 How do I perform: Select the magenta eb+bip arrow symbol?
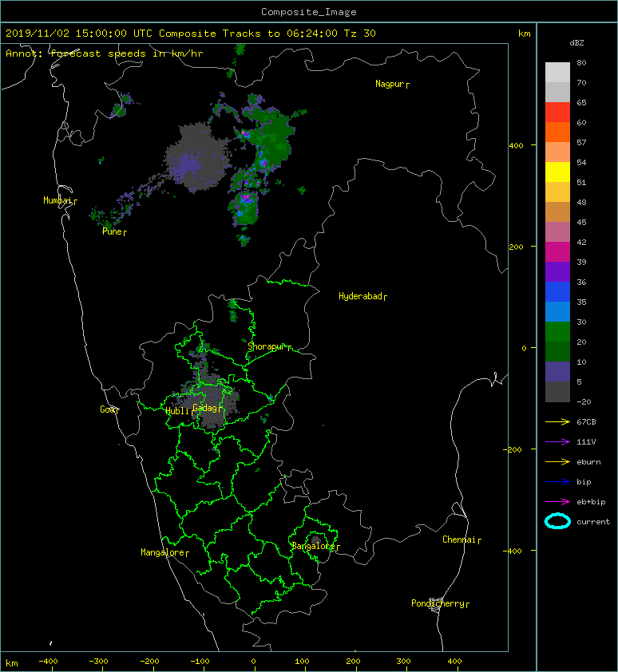pos(557,501)
